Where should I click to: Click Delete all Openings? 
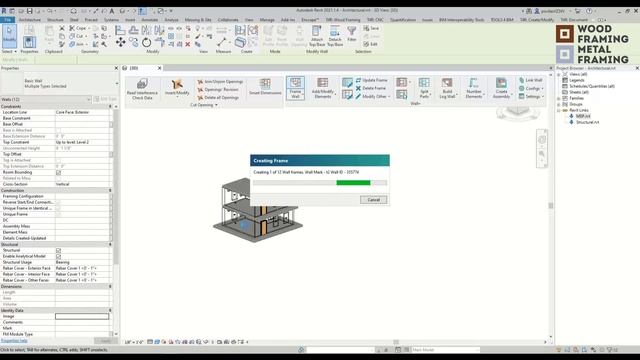218,98
